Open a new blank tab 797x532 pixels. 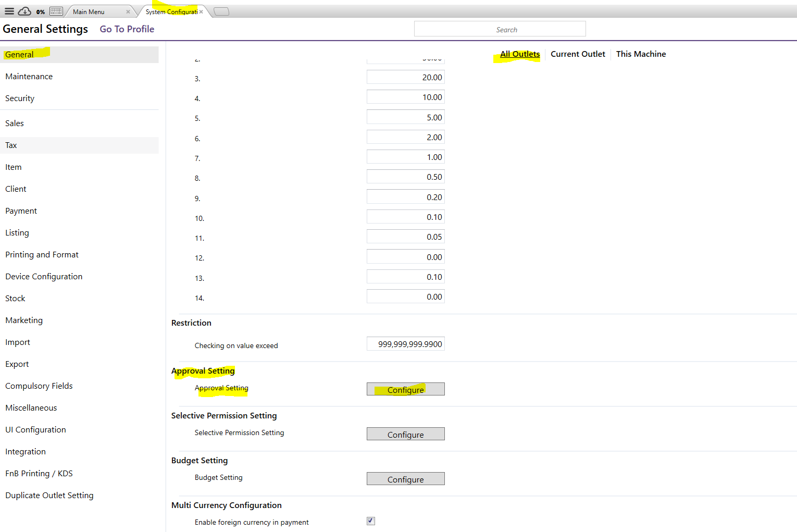(221, 11)
